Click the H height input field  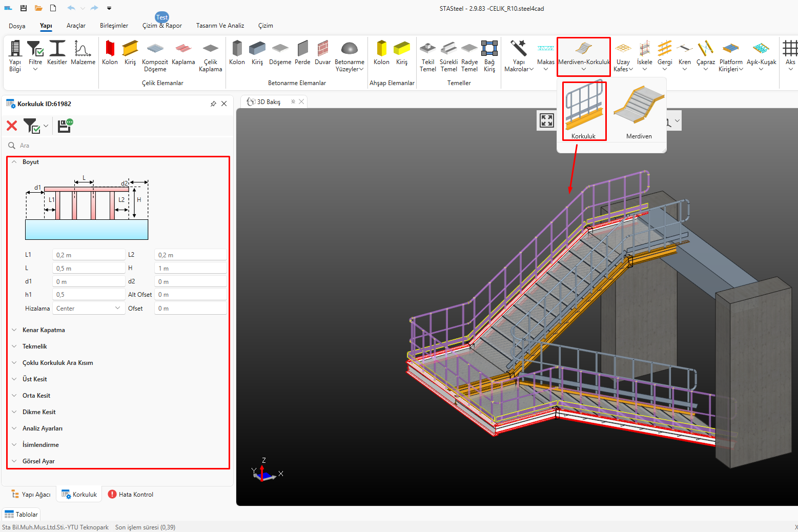(190, 268)
